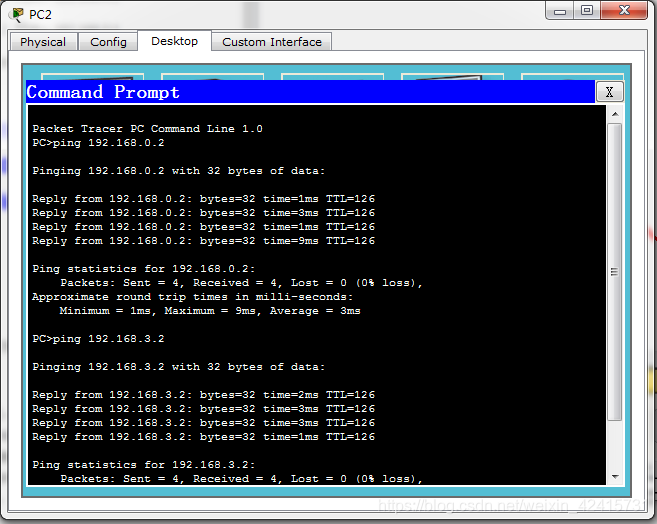Click the reply line with time=9ms
This screenshot has height=524, width=657.
tap(203, 241)
